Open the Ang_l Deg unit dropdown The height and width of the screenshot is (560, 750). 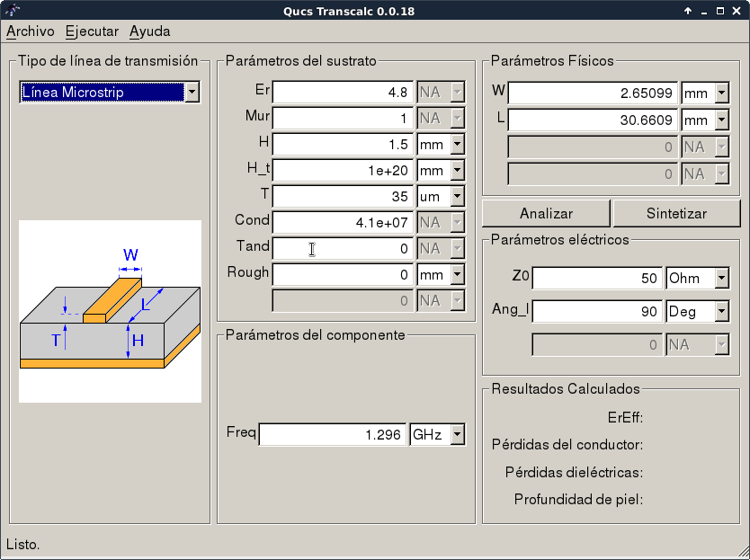720,312
